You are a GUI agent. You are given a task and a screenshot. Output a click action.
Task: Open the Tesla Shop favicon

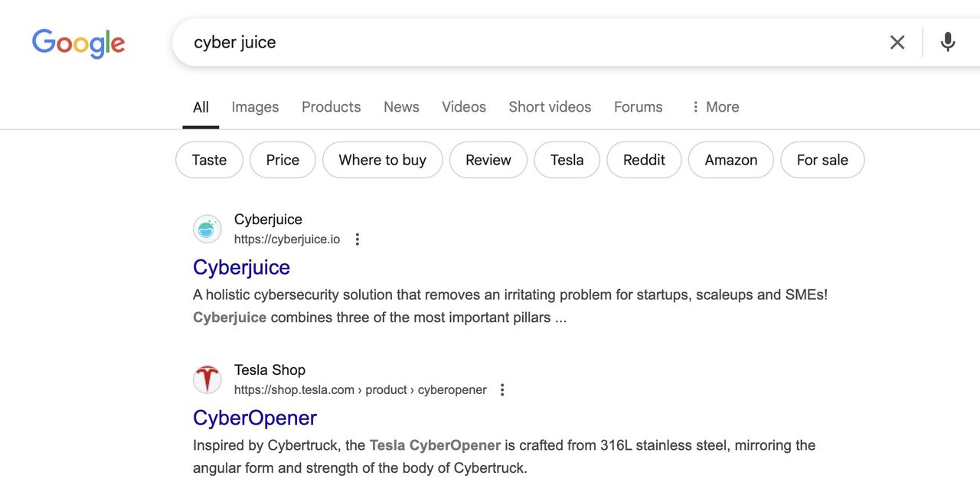coord(207,379)
